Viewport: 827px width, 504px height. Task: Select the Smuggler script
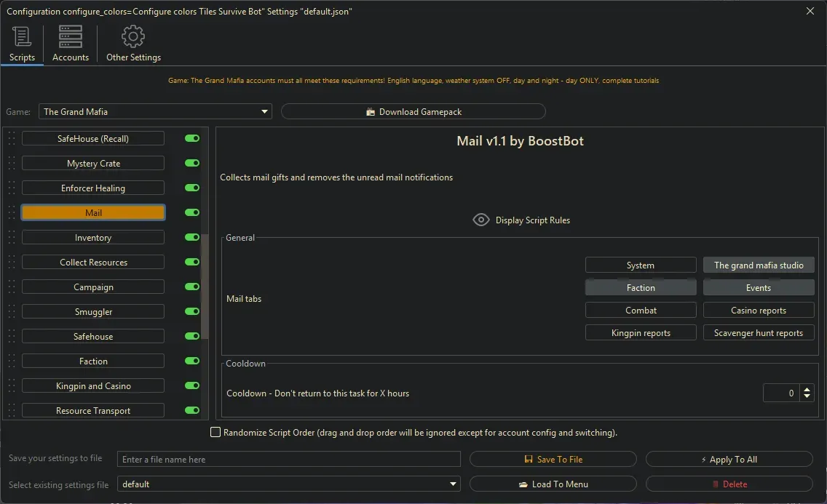93,312
